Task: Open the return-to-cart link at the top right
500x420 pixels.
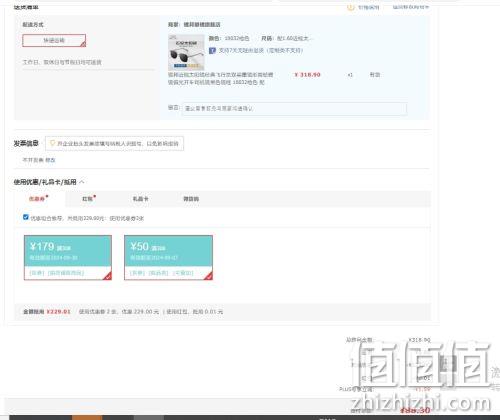Action: [411, 7]
